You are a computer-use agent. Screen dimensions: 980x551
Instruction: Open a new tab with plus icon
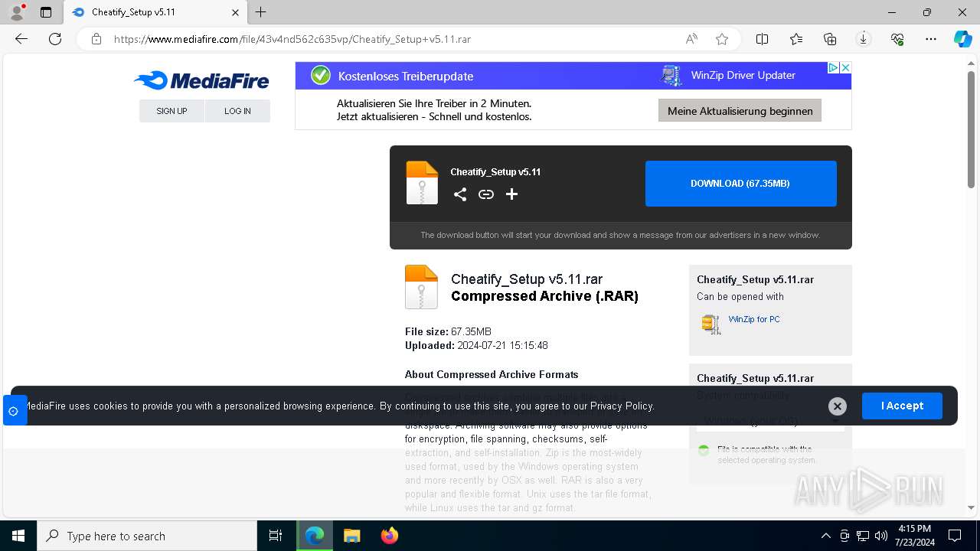click(x=261, y=12)
